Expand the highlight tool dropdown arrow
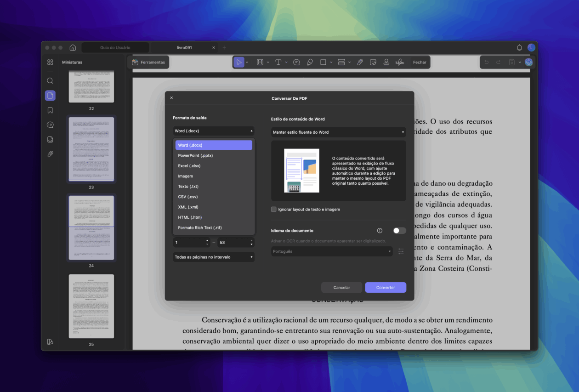Image resolution: width=579 pixels, height=392 pixels. tap(268, 62)
